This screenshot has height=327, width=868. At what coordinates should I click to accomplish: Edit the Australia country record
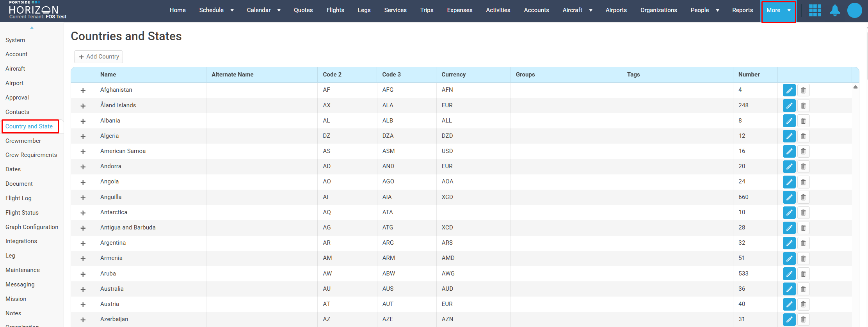pos(789,289)
